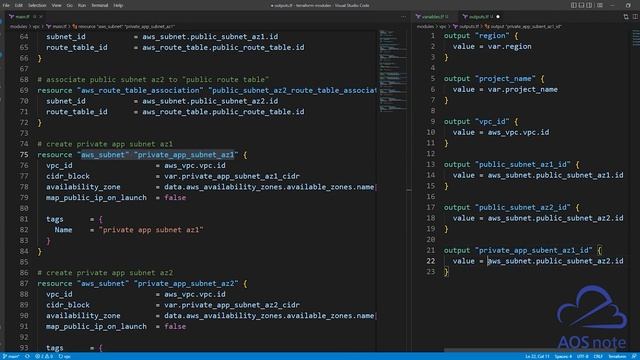Click "public_subnet_az1_id" output on line 13
Viewport: 640px width, 360px height.
(x=523, y=164)
